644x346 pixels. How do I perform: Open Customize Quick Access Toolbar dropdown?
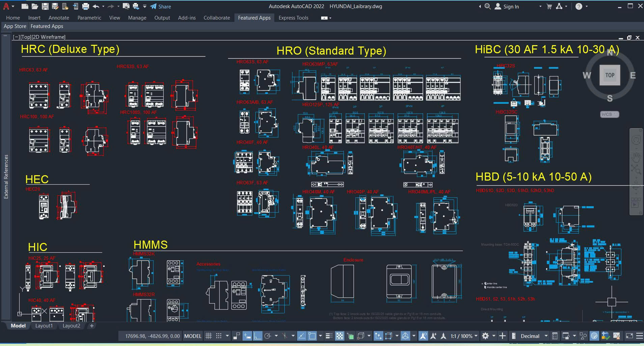coord(145,6)
